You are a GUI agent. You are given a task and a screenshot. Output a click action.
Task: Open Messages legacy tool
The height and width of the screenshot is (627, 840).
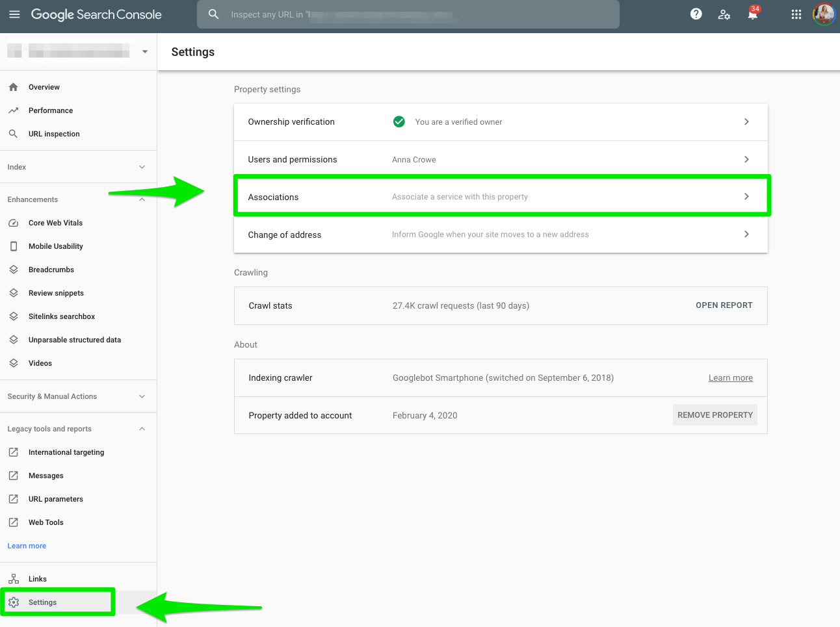tap(46, 476)
